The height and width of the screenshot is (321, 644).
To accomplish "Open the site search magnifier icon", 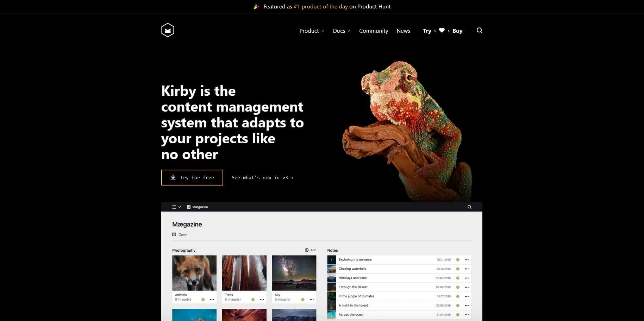I will (x=479, y=30).
